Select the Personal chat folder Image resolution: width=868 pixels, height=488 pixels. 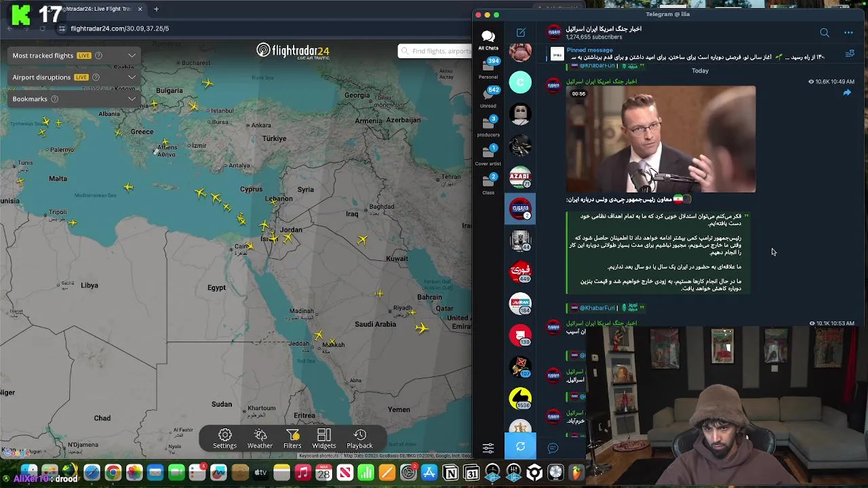(488, 68)
